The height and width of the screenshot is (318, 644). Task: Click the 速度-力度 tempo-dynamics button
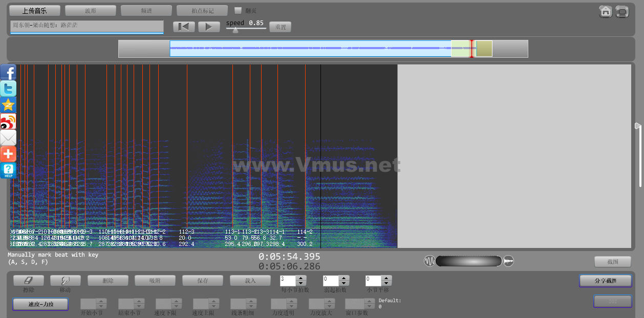coord(40,304)
